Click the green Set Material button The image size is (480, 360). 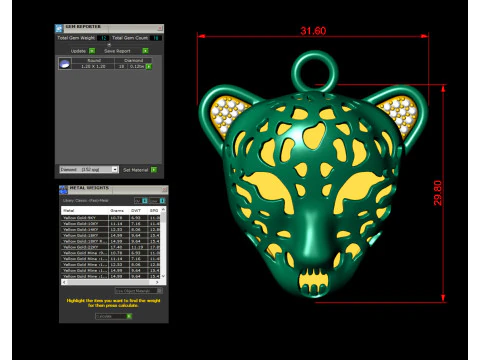(x=154, y=170)
